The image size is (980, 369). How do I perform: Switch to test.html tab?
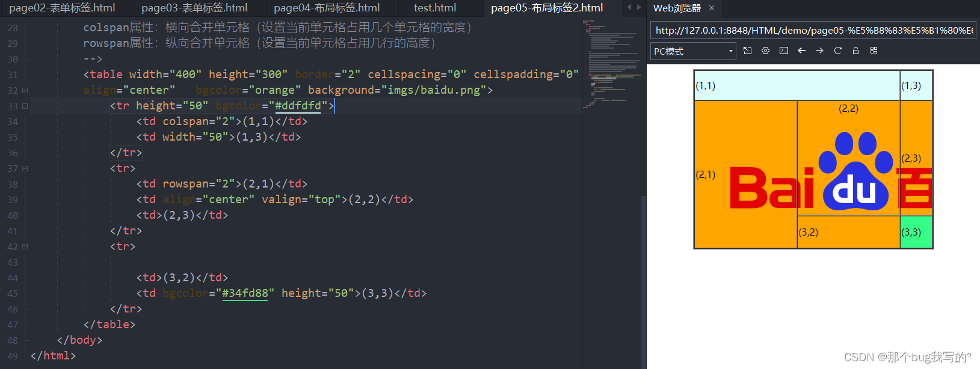(x=435, y=8)
